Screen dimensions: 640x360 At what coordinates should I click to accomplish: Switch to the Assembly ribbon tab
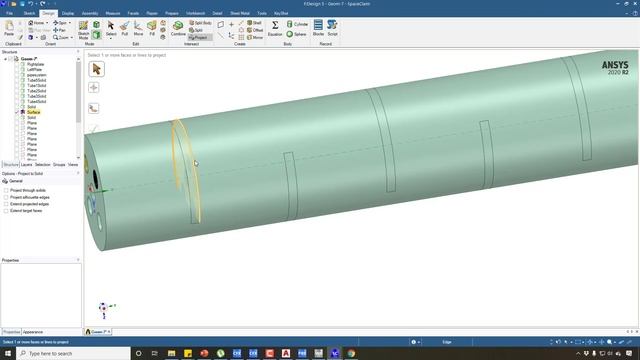tap(90, 13)
